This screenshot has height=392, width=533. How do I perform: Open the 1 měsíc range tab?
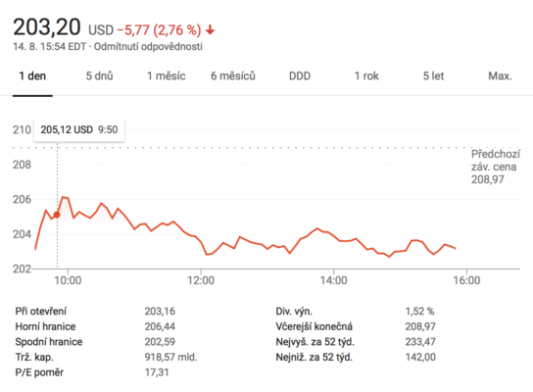click(167, 75)
